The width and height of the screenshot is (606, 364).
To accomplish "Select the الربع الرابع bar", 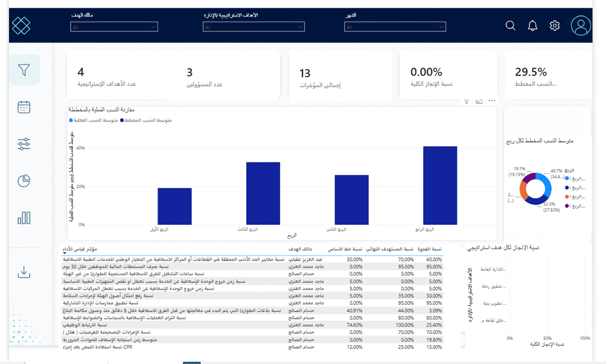I will click(x=440, y=185).
